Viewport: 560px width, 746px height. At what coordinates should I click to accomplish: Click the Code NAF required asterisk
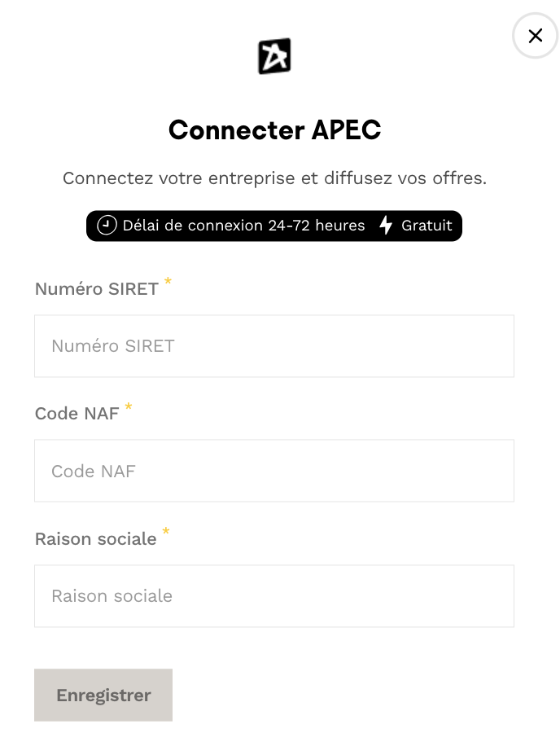click(x=128, y=406)
